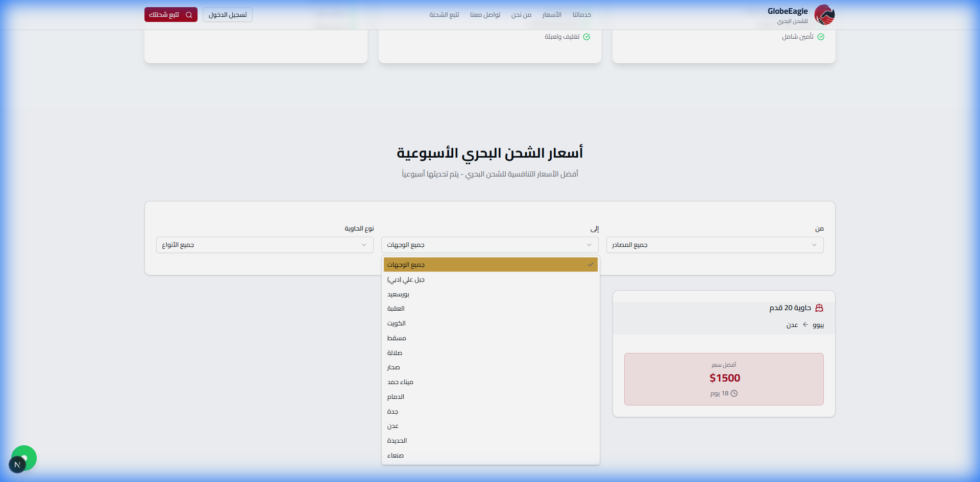Click the تسجيل الدخول button
This screenshot has width=980, height=482.
point(227,15)
